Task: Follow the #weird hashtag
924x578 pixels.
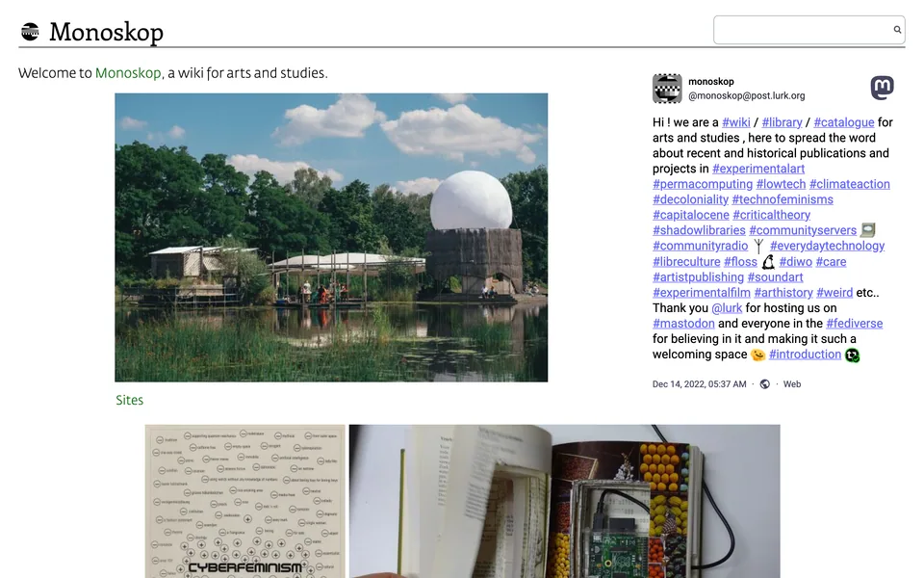Action: (834, 292)
